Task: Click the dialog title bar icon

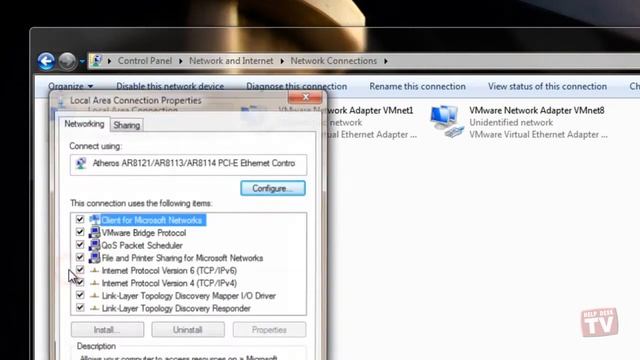Action: (x=62, y=101)
